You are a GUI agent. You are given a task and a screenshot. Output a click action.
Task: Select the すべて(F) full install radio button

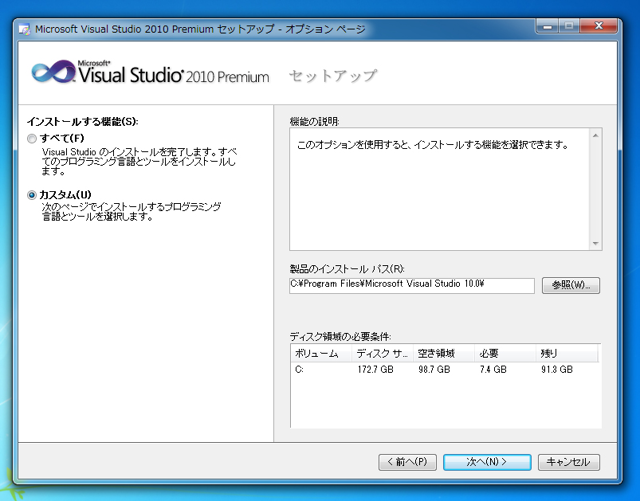click(32, 139)
